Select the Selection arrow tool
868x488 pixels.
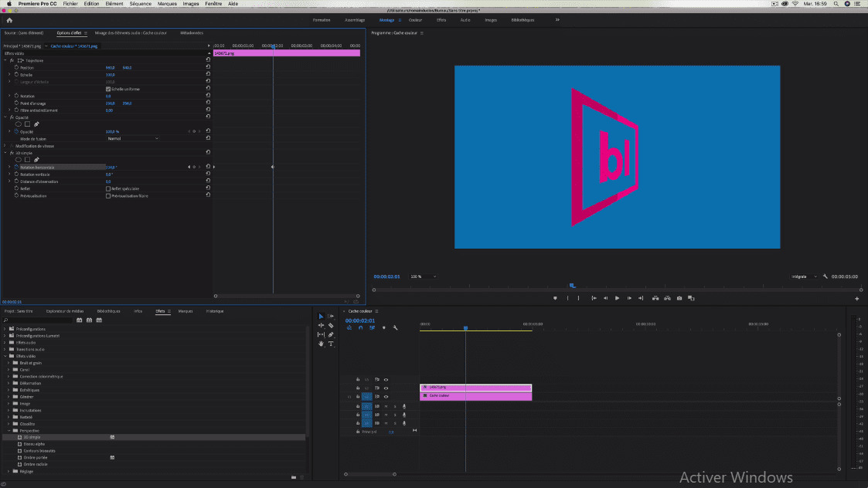click(x=321, y=317)
